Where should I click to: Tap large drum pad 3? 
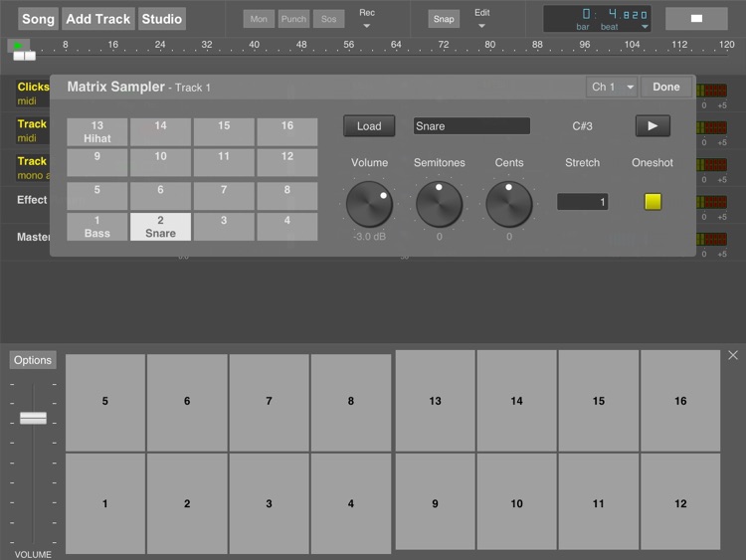point(269,503)
